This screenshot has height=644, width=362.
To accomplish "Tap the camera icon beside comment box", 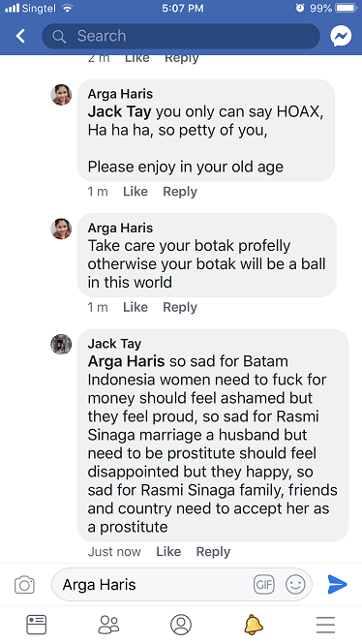I will [24, 585].
